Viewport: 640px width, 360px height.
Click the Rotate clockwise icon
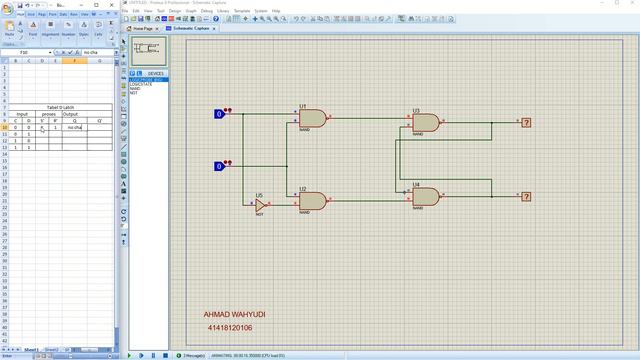point(124,211)
